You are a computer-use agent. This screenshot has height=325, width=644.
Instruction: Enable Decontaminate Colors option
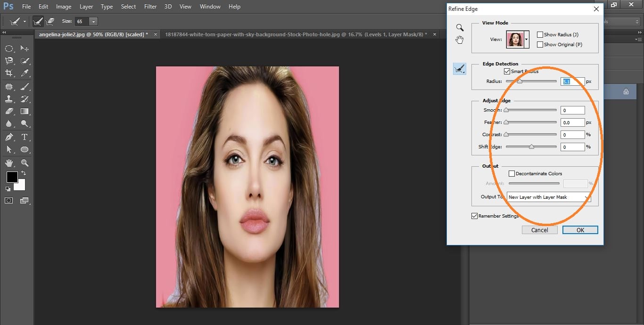(x=512, y=174)
